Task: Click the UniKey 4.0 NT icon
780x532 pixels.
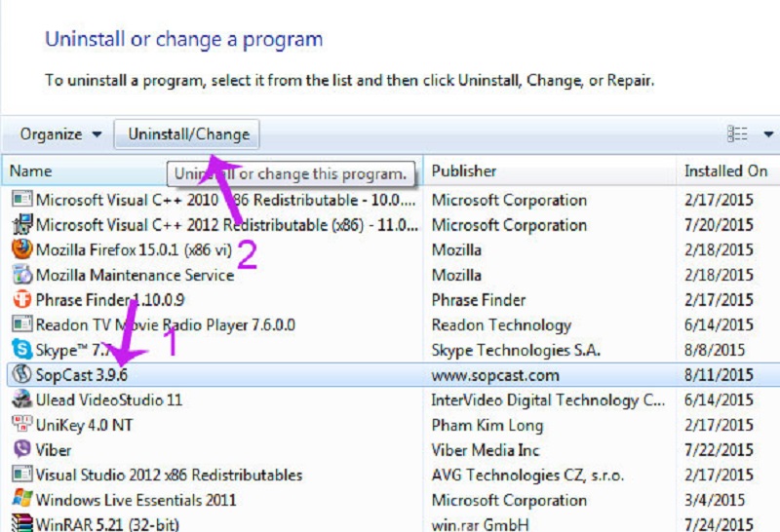Action: tap(21, 424)
